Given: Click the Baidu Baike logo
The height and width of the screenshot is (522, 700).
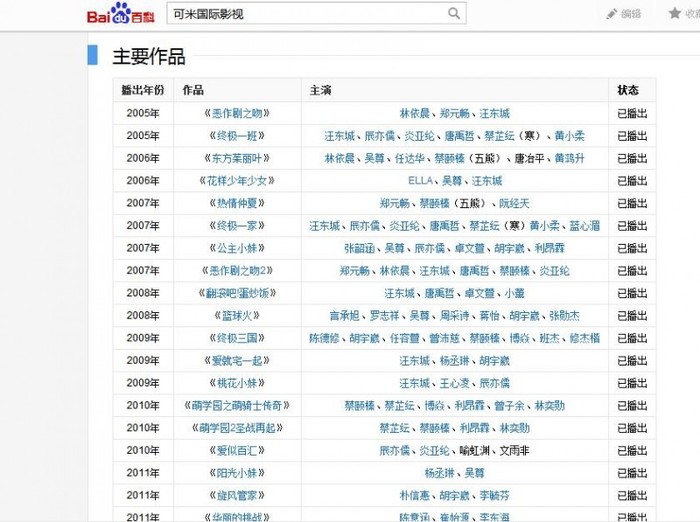Looking at the screenshot, I should 121,13.
